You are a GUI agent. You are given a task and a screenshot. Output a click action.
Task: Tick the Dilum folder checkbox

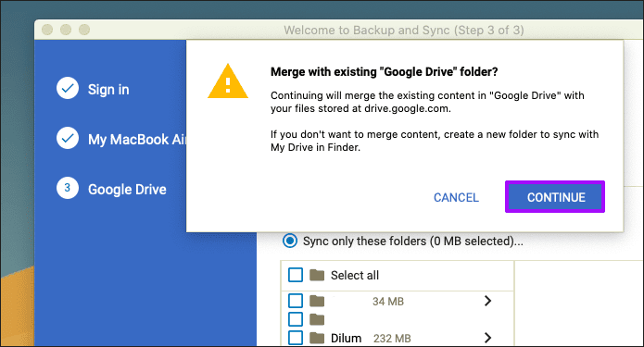(x=296, y=338)
